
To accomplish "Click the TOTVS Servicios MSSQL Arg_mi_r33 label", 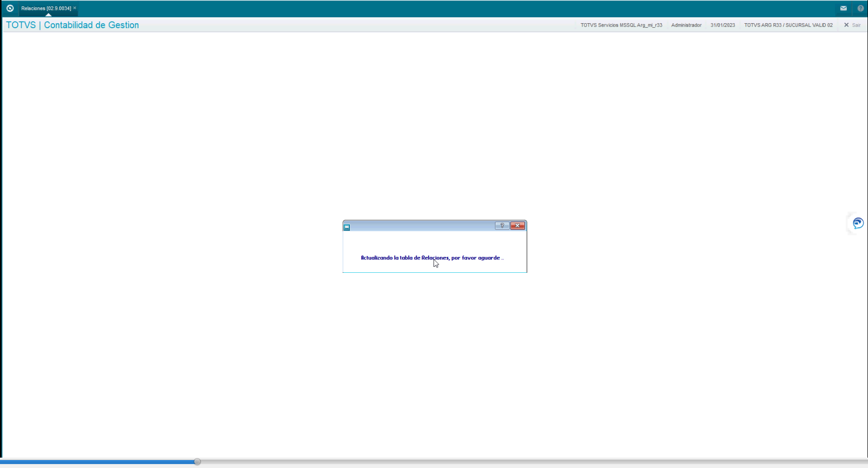I will [621, 25].
